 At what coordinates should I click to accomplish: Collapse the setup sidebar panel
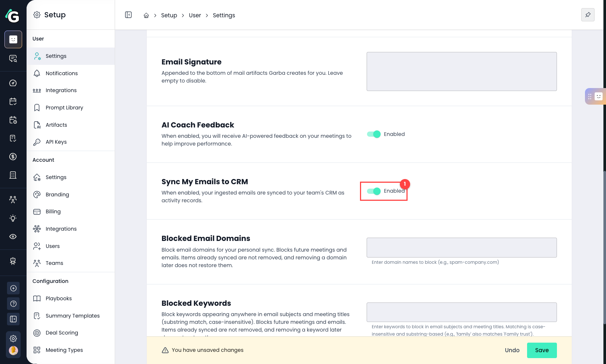click(128, 15)
